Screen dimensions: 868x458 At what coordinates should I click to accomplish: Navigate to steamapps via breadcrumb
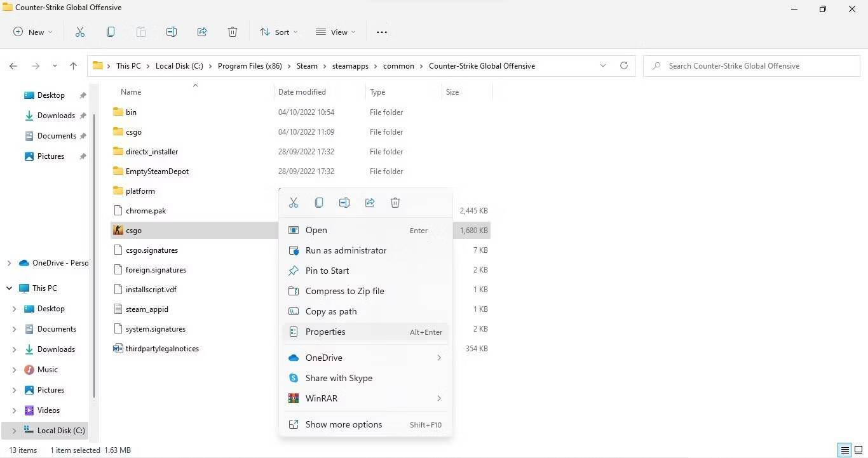coord(350,65)
